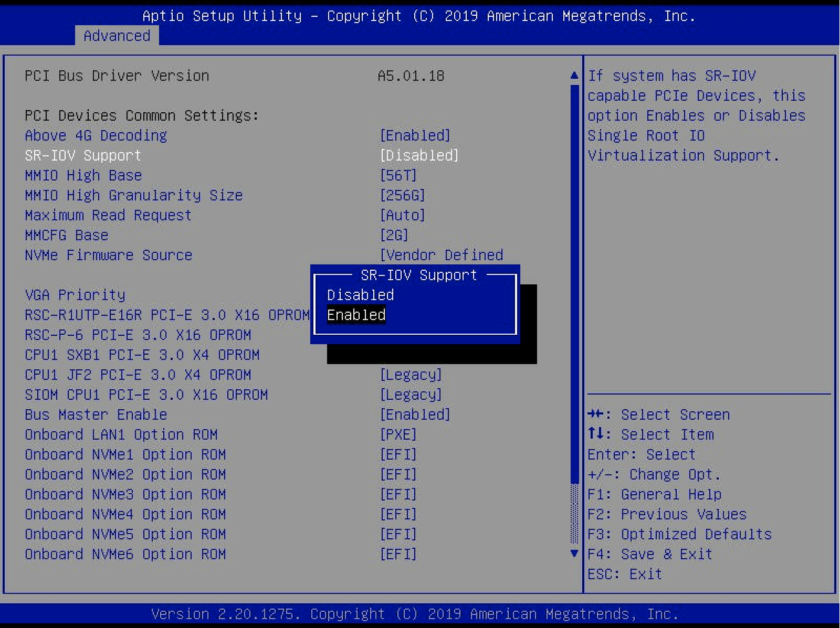Toggle Above 4G Decoding Enabled value
Image resolution: width=840 pixels, height=628 pixels.
coord(415,135)
